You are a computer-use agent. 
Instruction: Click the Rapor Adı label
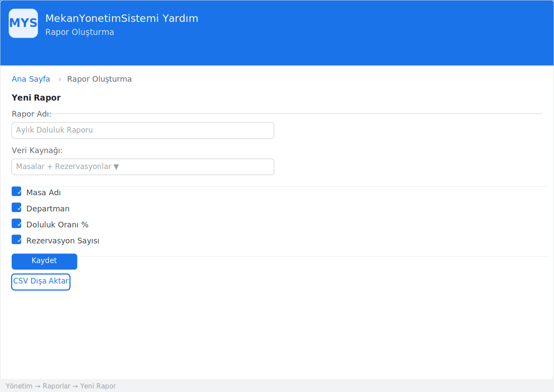coord(32,114)
